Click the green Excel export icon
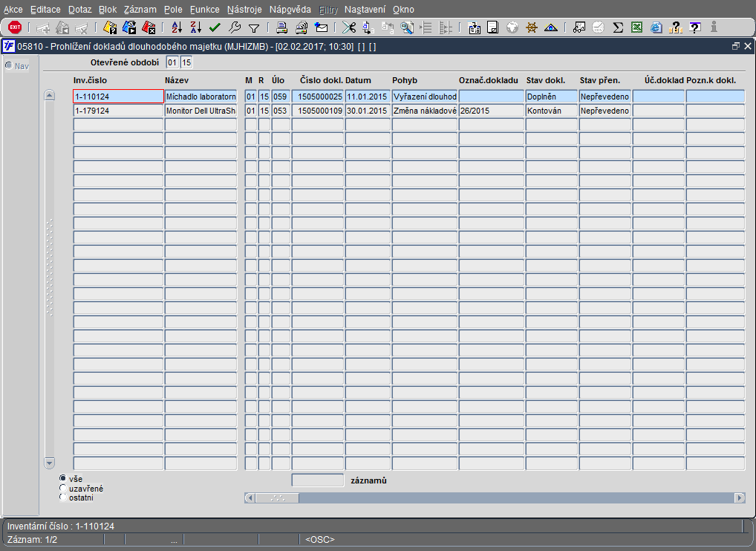Viewport: 756px width, 551px height. point(637,27)
